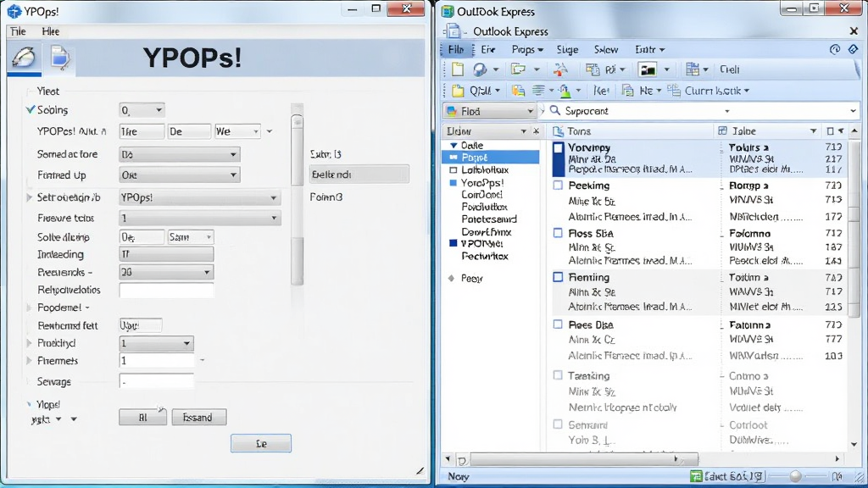
Task: Click the blue diamond icon at Outlook menu right
Action: pos(853,49)
